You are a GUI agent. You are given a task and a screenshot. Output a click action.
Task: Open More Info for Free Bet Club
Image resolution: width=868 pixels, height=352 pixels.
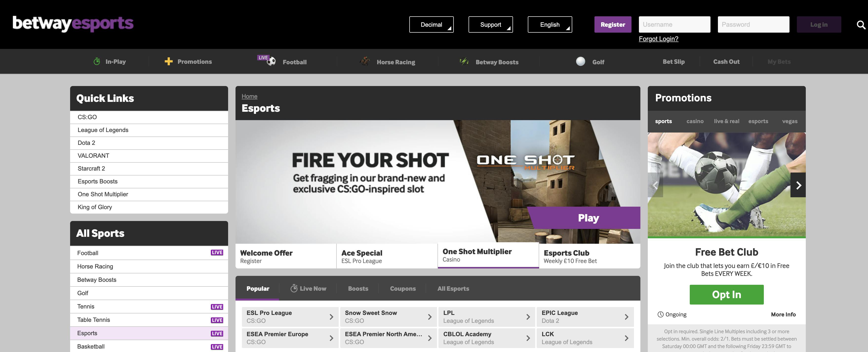(783, 314)
